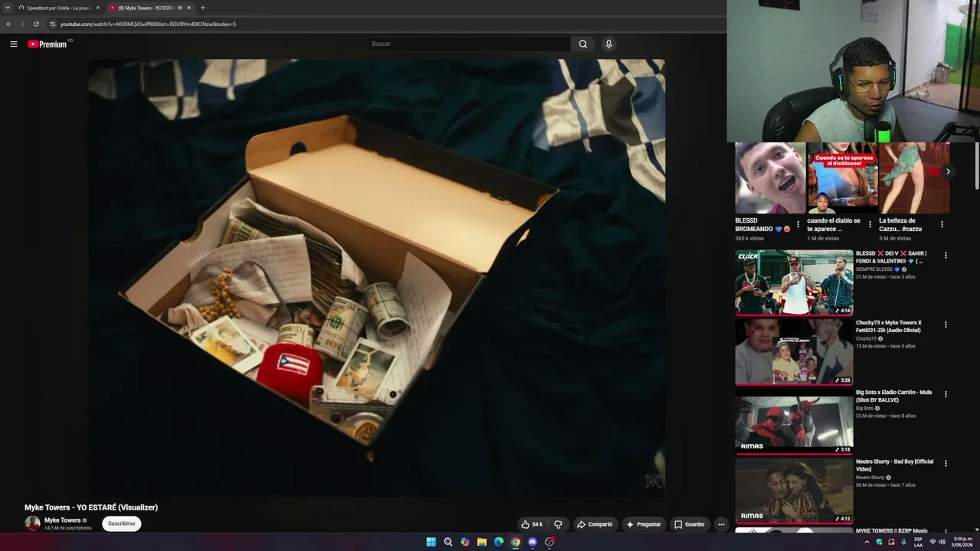This screenshot has width=980, height=551.
Task: Click the Suscribirse button
Action: (122, 524)
